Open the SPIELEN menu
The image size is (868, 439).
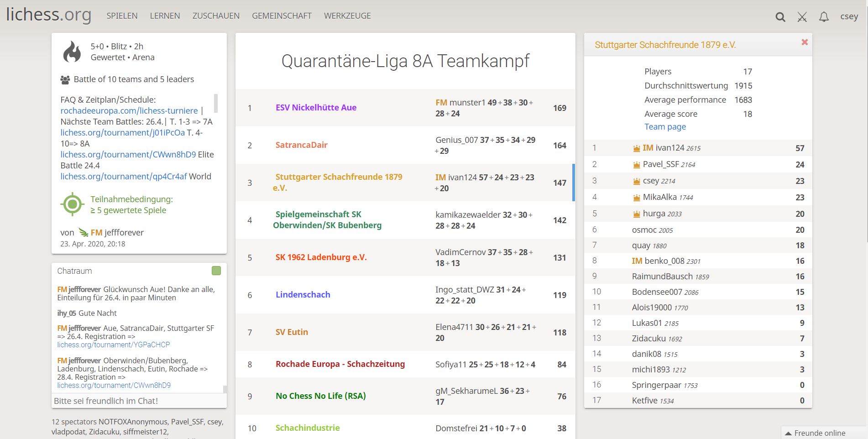[122, 16]
